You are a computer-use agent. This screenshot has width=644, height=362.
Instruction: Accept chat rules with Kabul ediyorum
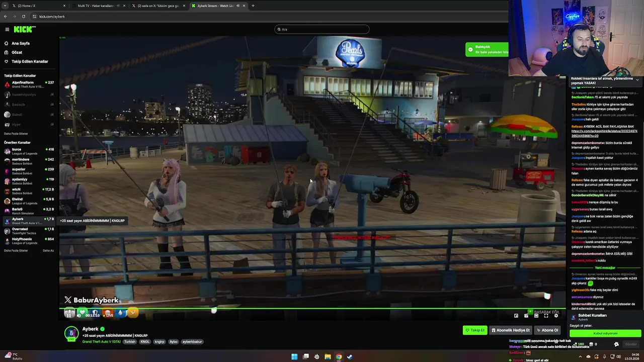coord(605,333)
